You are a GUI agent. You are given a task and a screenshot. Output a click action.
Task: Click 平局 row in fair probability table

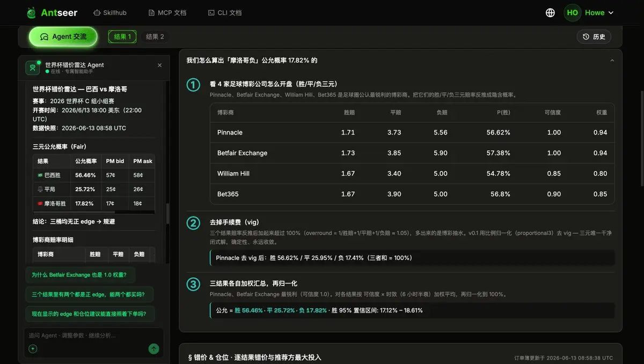coord(94,189)
